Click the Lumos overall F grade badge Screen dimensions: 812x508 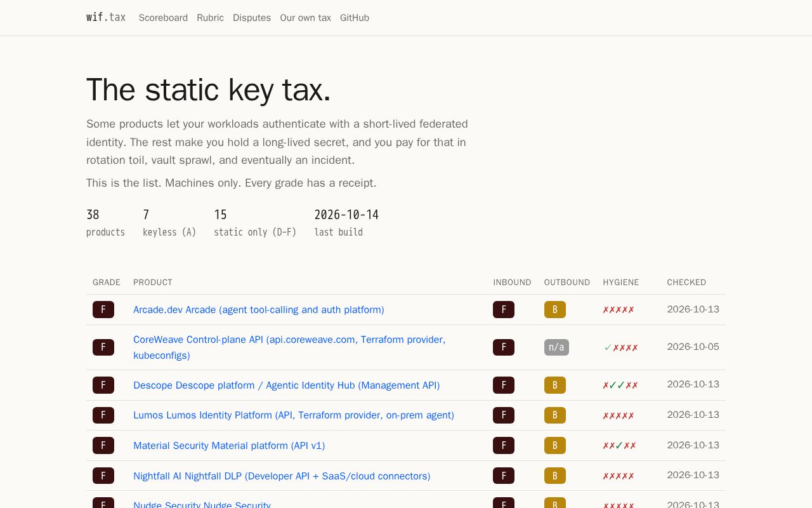(x=103, y=415)
